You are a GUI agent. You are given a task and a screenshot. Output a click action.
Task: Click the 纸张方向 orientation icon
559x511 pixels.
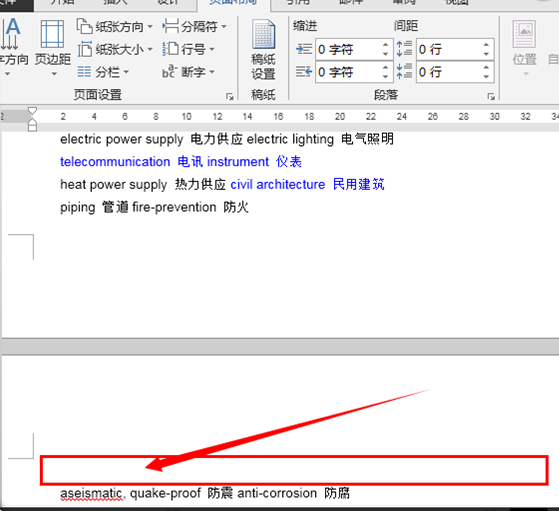[x=84, y=26]
